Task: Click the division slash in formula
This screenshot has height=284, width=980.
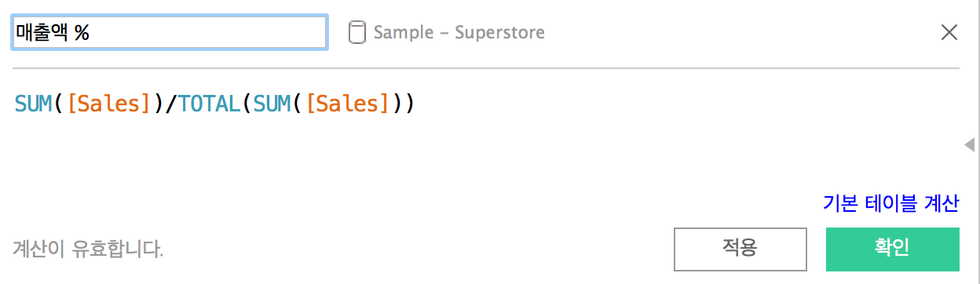Action: [x=170, y=103]
